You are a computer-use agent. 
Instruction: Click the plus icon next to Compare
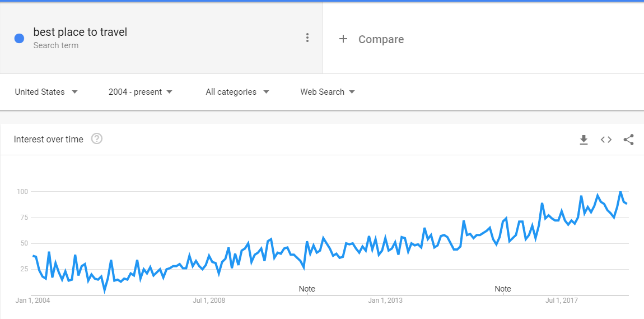tap(343, 39)
